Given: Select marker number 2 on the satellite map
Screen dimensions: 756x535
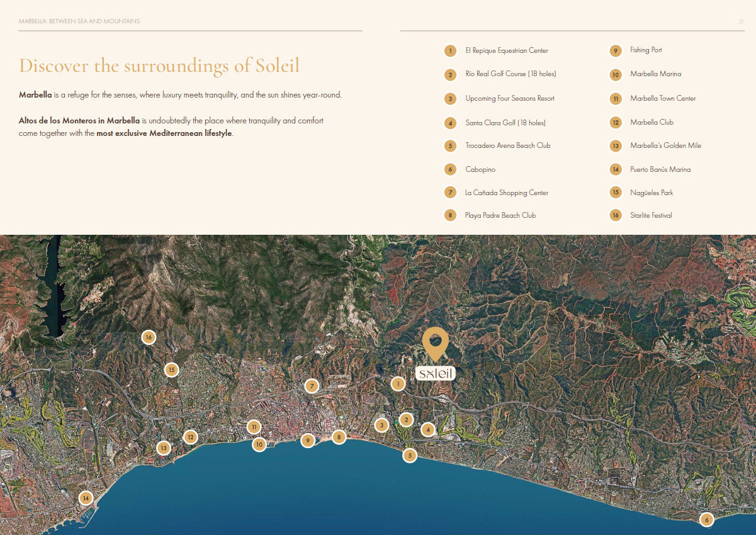Looking at the screenshot, I should [407, 420].
